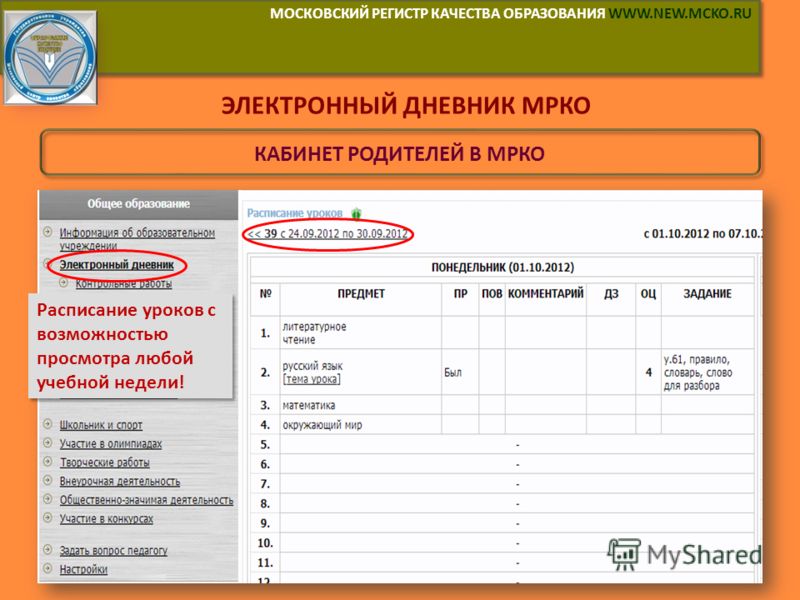Click bullet icon beside Участие в олимпиадах
Screen dimensions: 800x600
47,443
